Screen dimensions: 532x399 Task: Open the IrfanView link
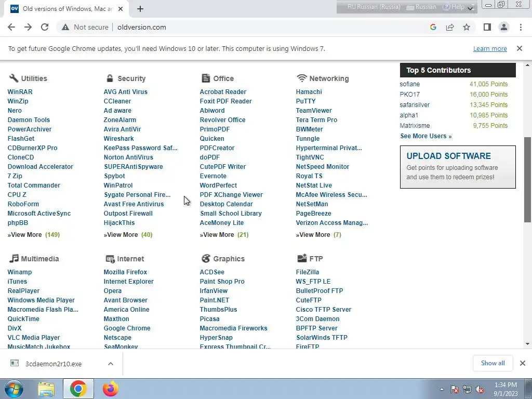click(x=214, y=291)
